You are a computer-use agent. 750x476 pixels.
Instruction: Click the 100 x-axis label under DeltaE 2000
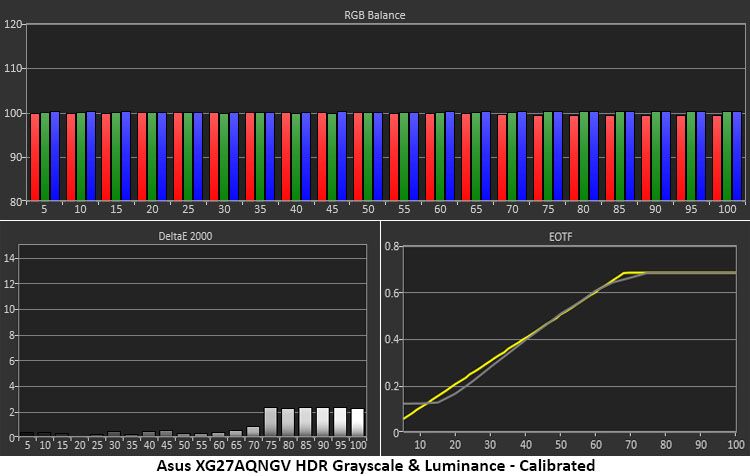coord(358,445)
